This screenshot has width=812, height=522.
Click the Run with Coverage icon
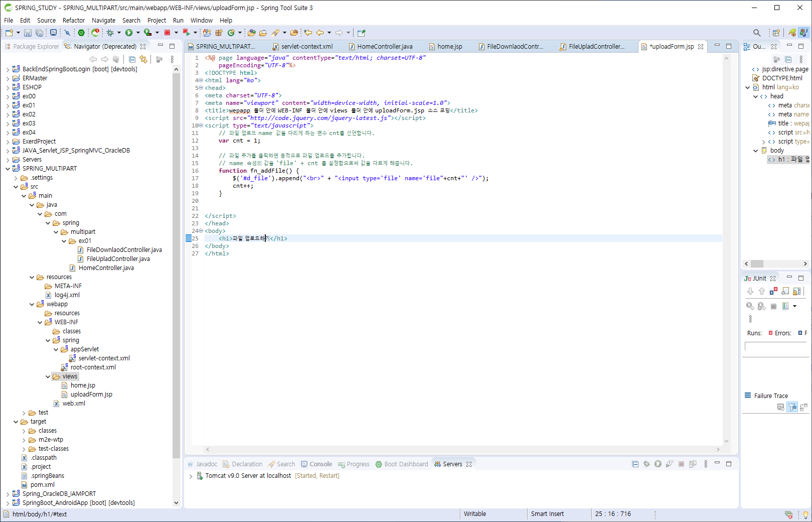pos(147,33)
